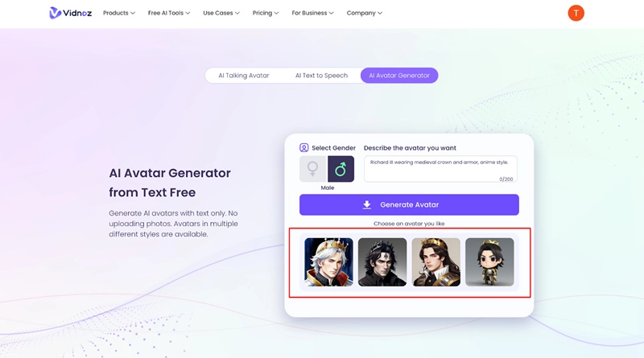This screenshot has width=644, height=358.
Task: Select the female gender symbol
Action: (313, 169)
